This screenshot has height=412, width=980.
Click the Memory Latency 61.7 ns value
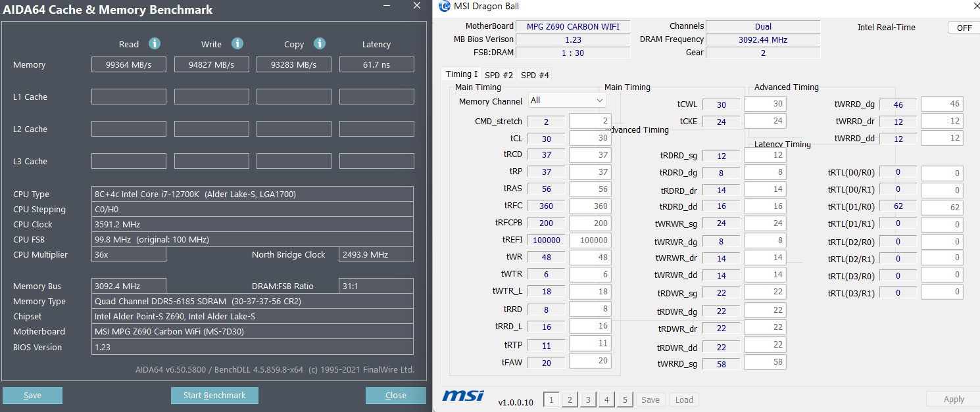376,64
